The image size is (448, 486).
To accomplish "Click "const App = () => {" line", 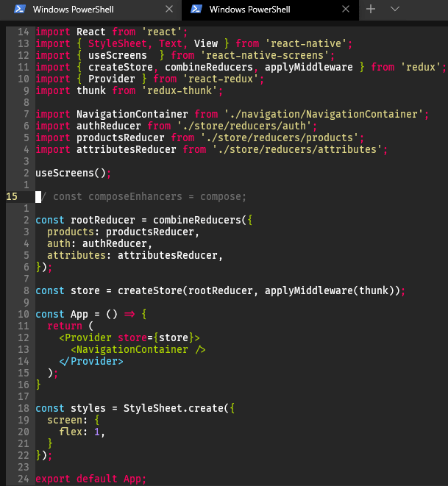I will coord(90,315).
